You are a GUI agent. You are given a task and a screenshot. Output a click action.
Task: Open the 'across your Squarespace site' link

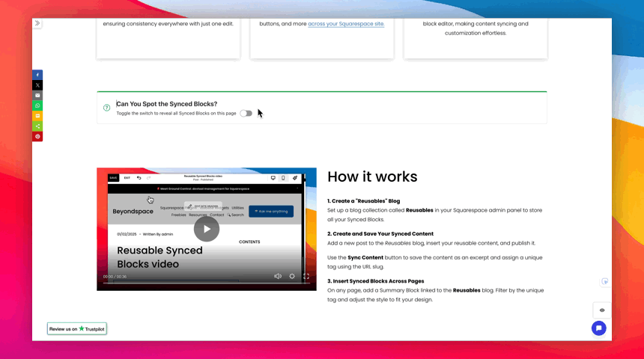click(346, 24)
